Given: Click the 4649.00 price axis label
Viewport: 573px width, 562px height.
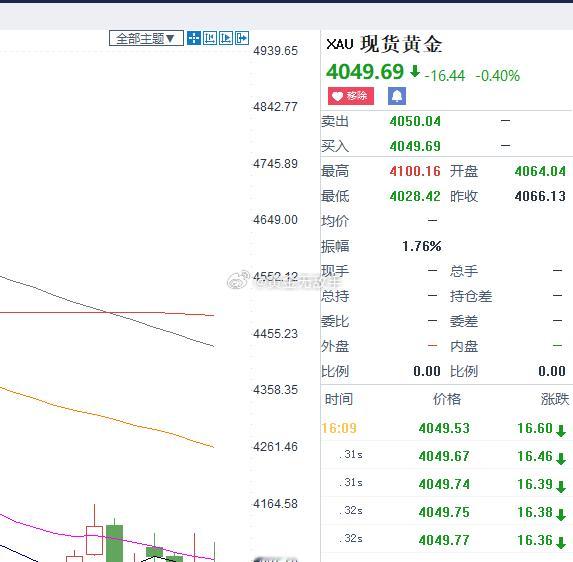Looking at the screenshot, I should coord(276,220).
